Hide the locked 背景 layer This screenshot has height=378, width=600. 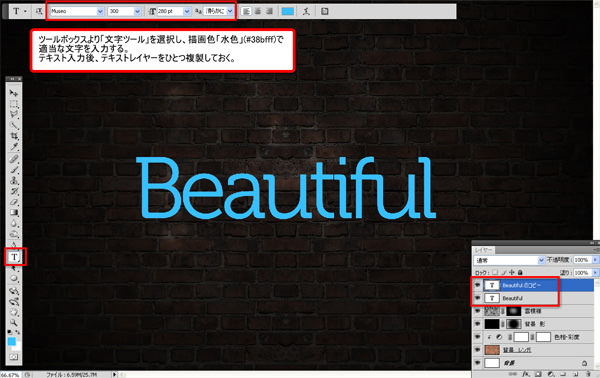tap(477, 363)
